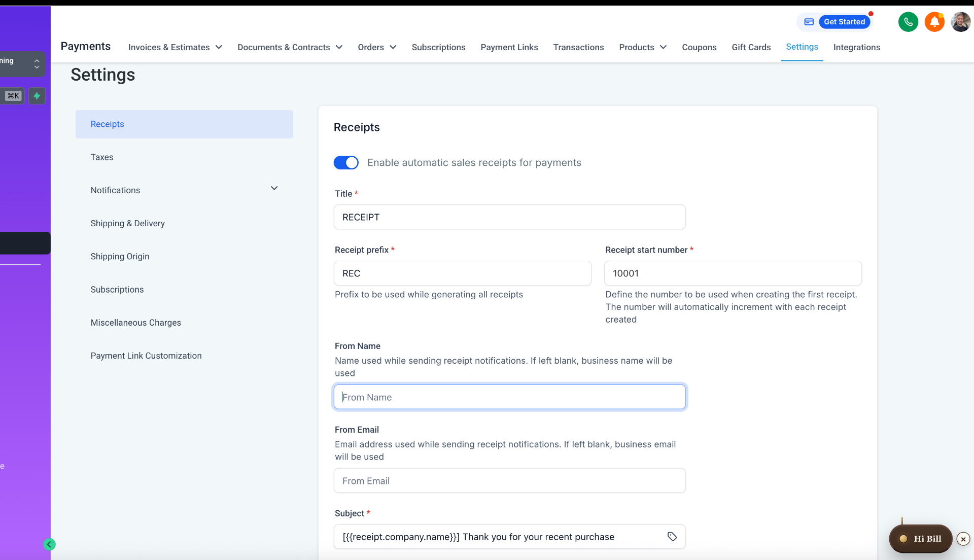
Task: Open the orange notifications bell
Action: pyautogui.click(x=934, y=22)
